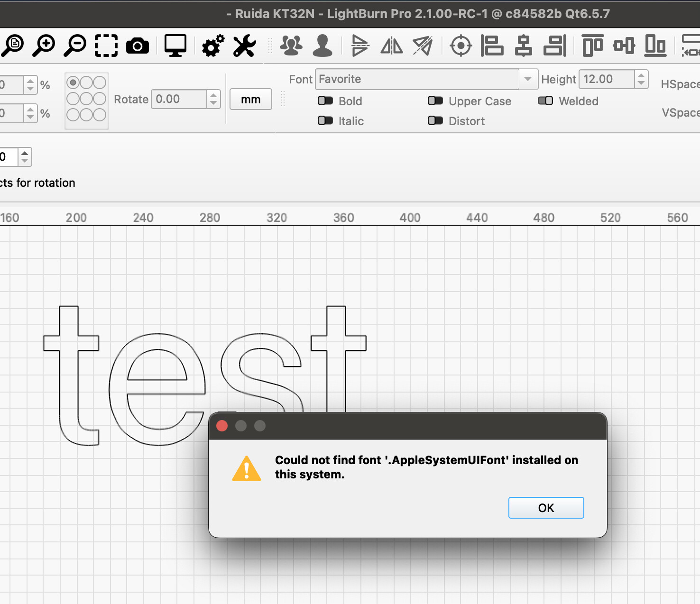Click the monitor Preview icon
This screenshot has height=604, width=700.
[175, 46]
